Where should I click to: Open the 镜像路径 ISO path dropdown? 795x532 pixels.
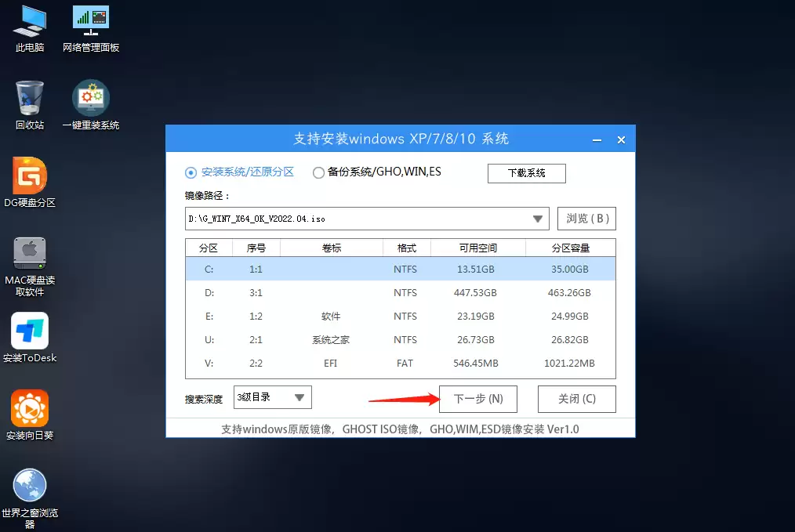point(538,219)
